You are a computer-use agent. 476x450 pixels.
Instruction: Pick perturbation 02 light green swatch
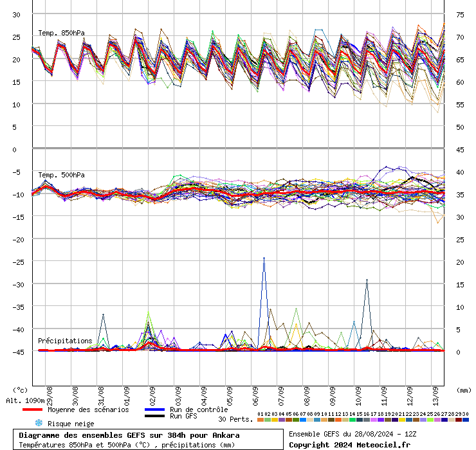268,420
